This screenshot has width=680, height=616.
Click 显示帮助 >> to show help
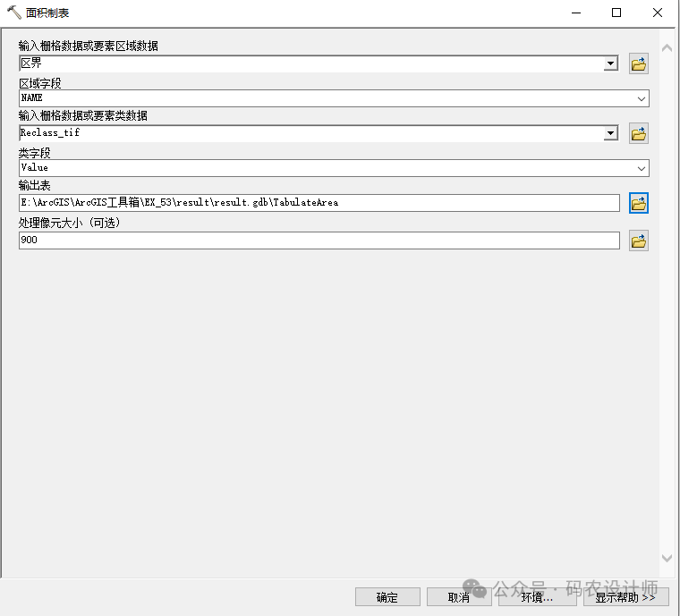[x=625, y=597]
